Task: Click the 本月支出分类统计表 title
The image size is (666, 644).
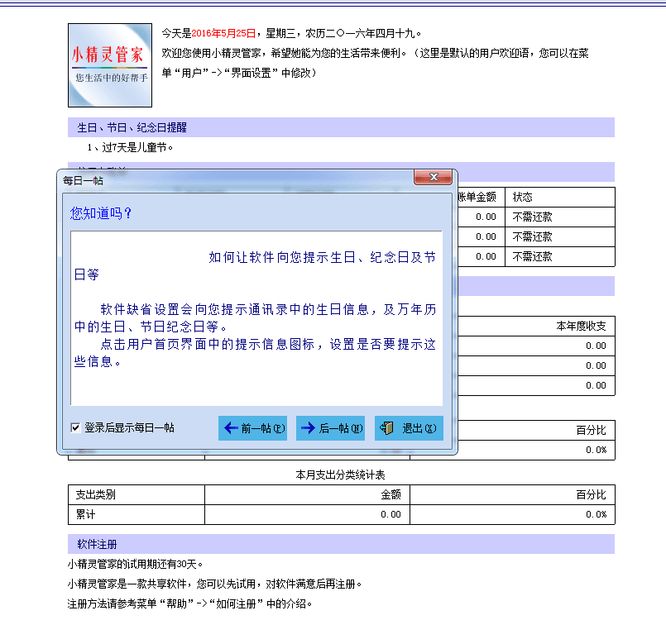Action: click(x=340, y=475)
